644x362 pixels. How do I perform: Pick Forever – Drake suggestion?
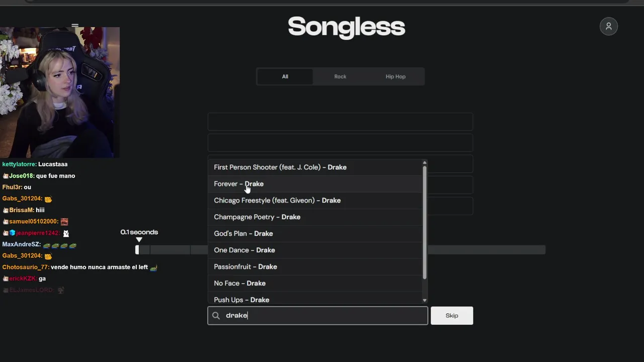[x=315, y=184]
